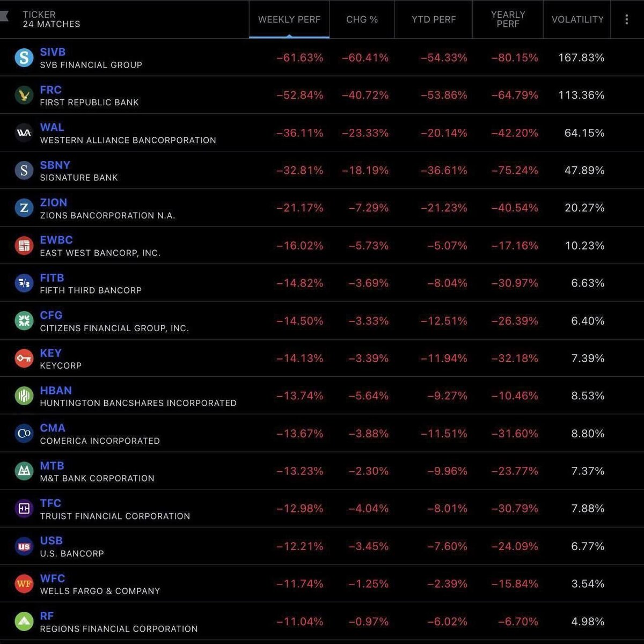
Task: Open the FITB ticker link
Action: 52,278
